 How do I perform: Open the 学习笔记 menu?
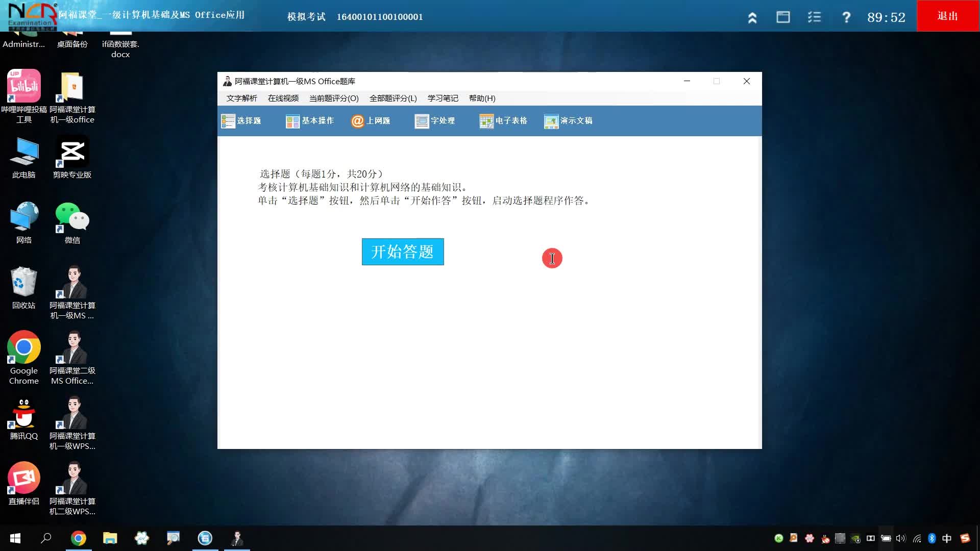pyautogui.click(x=443, y=98)
